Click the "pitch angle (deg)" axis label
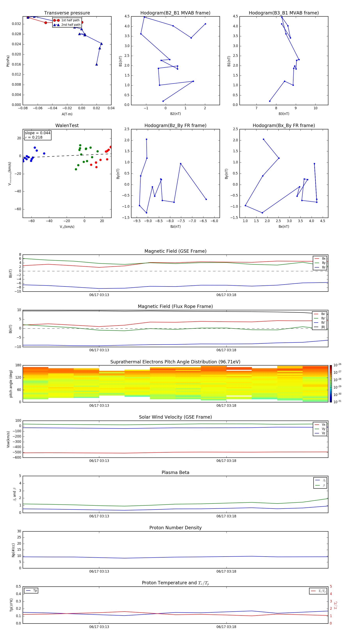The image size is (351, 644). tap(11, 384)
